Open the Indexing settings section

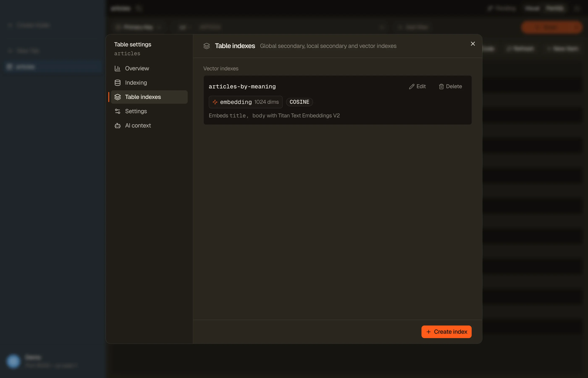pyautogui.click(x=149, y=83)
